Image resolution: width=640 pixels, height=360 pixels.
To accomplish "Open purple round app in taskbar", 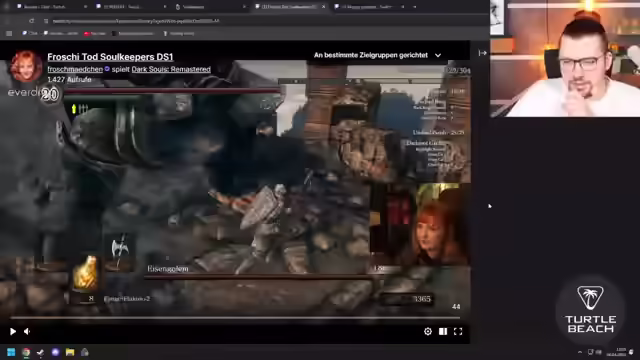I will coord(56,352).
